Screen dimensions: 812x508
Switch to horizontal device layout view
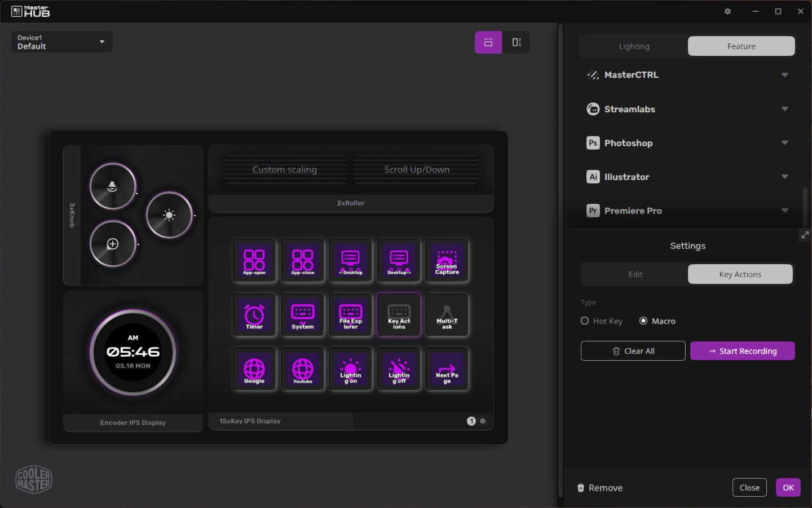pos(488,42)
